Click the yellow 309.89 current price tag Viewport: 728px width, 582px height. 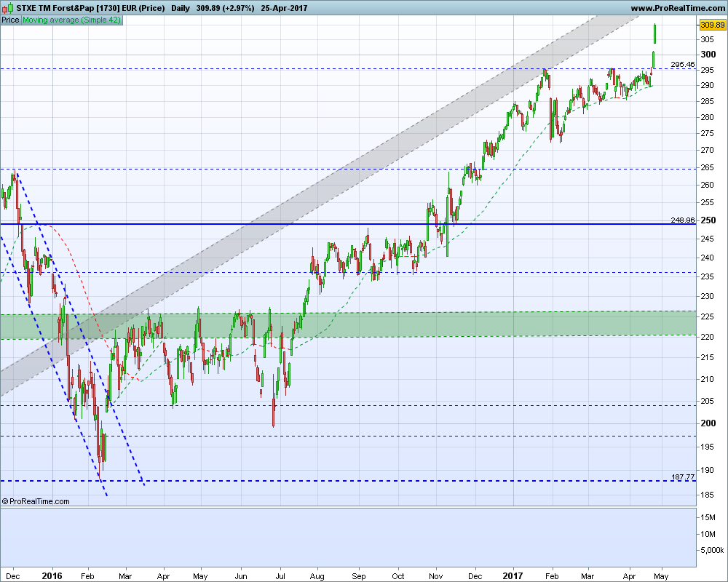[712, 25]
